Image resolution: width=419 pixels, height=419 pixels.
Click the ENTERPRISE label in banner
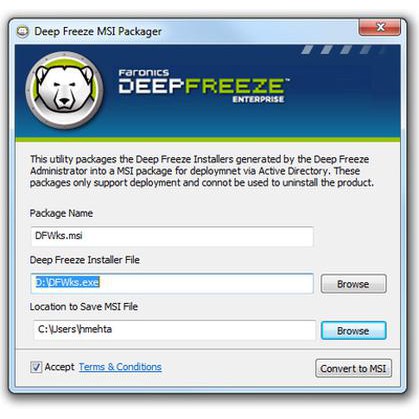258,99
